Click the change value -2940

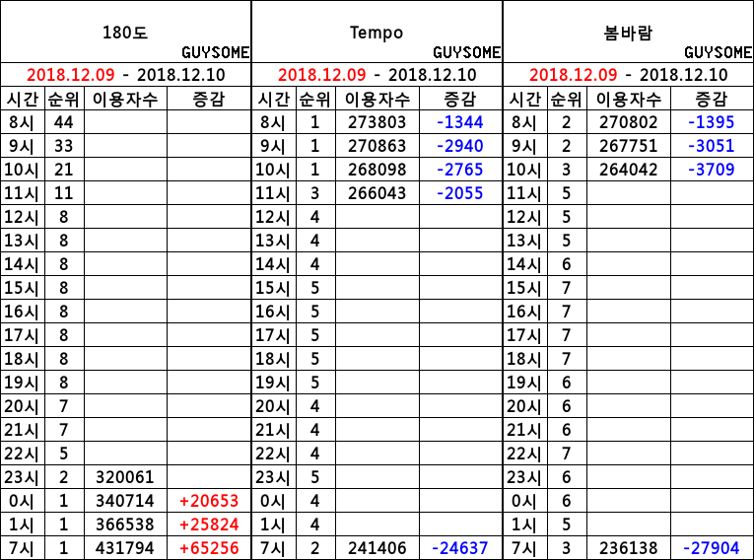tap(460, 146)
